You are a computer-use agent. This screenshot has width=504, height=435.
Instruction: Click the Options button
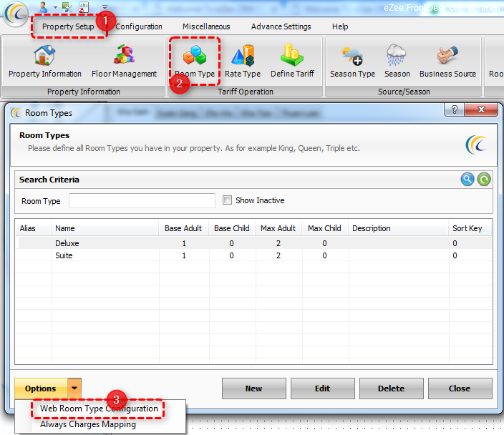point(41,388)
